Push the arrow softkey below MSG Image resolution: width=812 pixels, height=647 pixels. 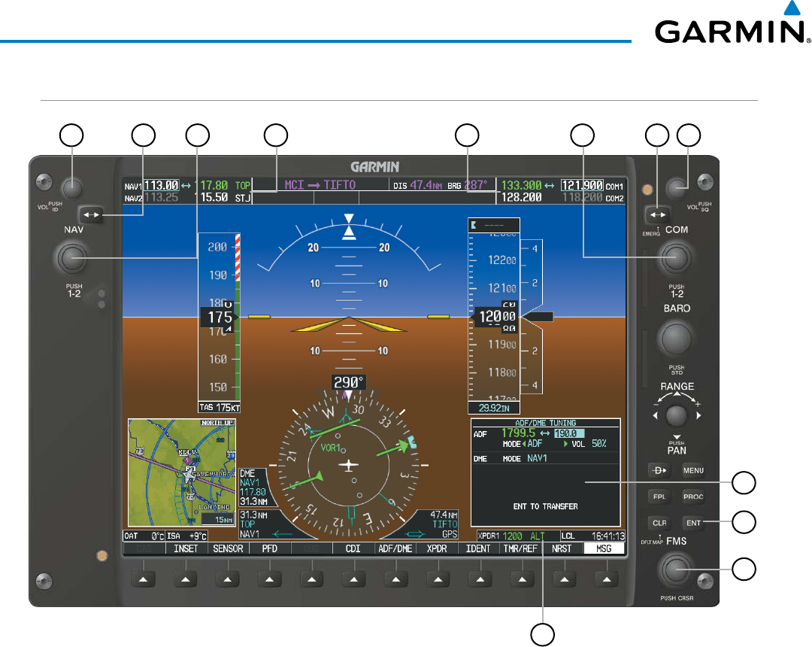607,579
